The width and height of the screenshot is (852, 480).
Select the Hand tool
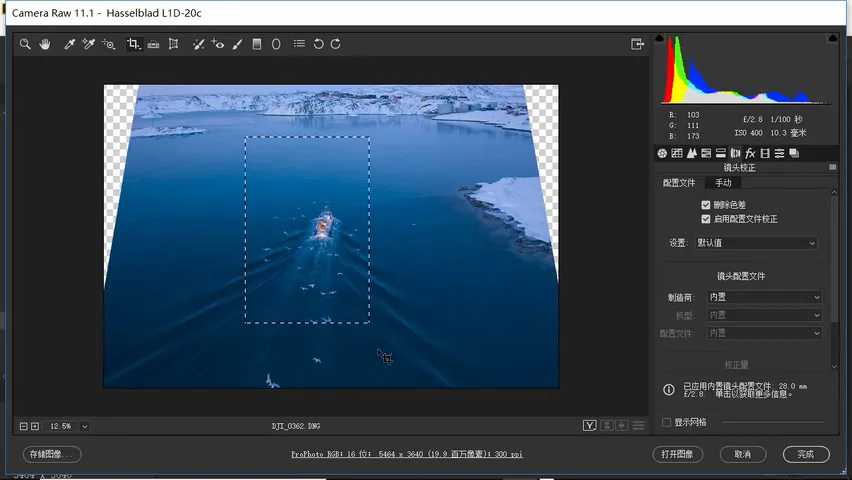tap(45, 44)
